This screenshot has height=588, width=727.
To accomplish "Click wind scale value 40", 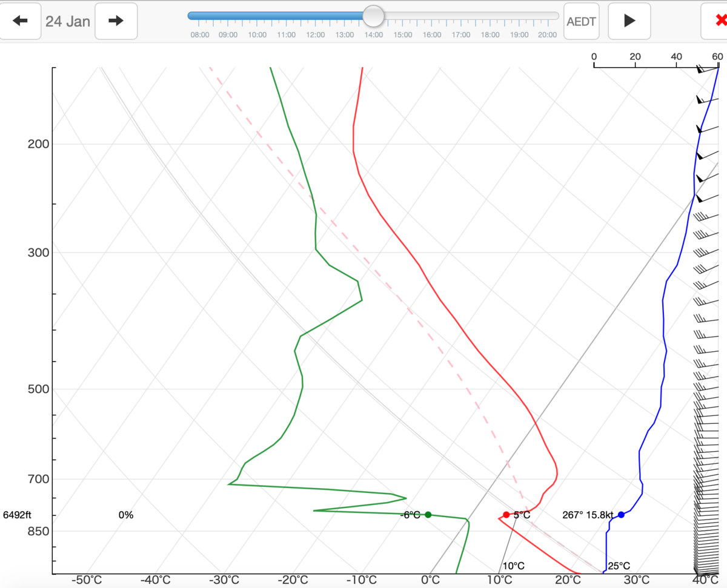I will coord(677,56).
